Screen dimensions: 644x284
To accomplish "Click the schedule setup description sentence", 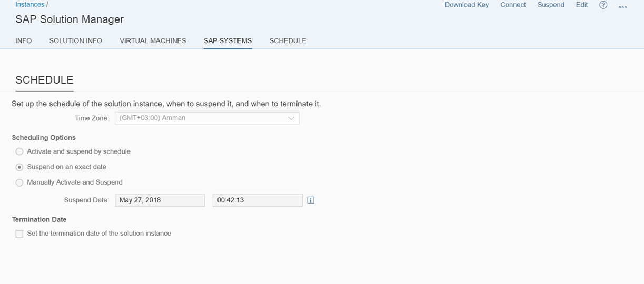I will [x=166, y=104].
